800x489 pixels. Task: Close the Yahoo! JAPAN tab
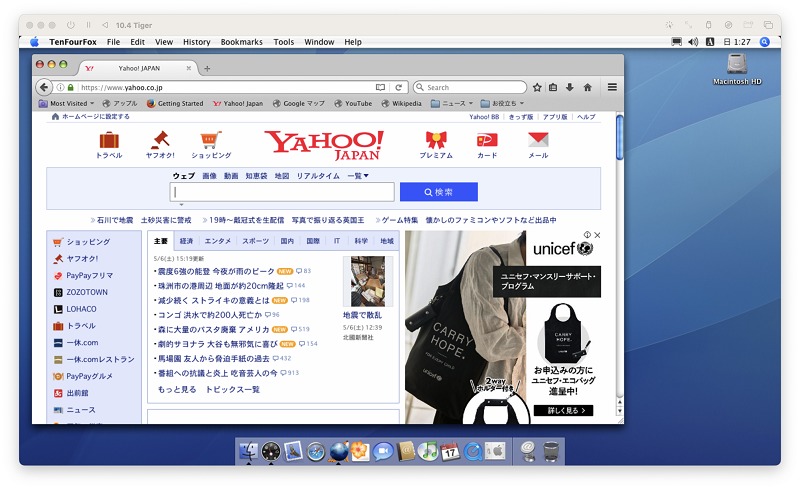(x=189, y=68)
